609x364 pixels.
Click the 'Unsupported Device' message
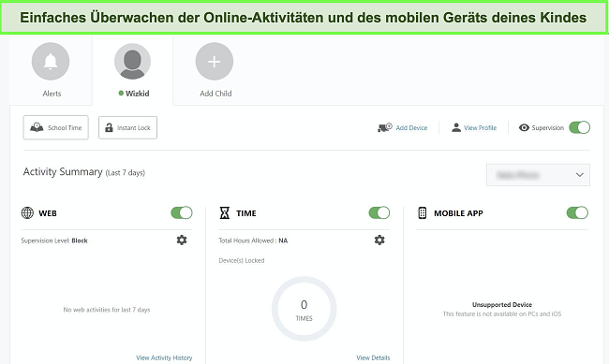coord(502,305)
